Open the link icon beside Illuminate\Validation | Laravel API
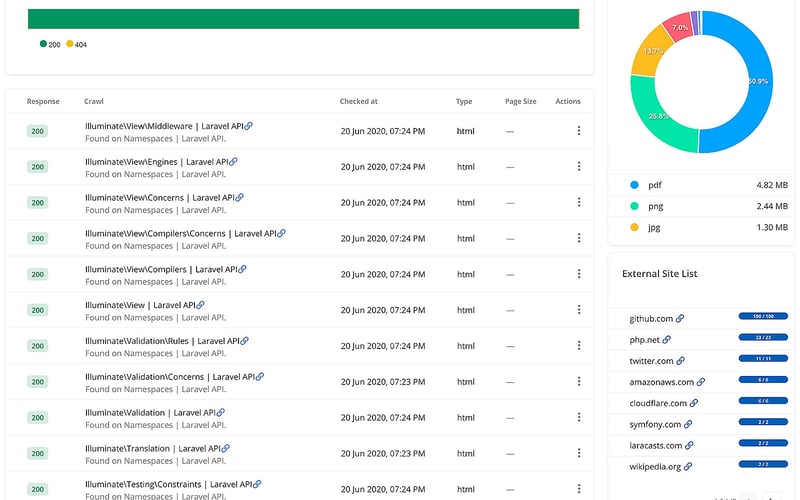 (x=220, y=412)
